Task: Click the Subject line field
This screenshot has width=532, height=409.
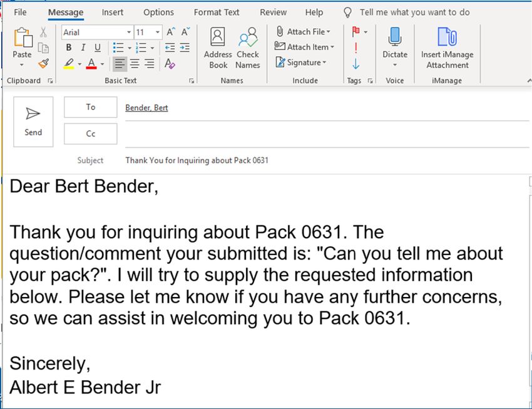Action: coord(327,160)
